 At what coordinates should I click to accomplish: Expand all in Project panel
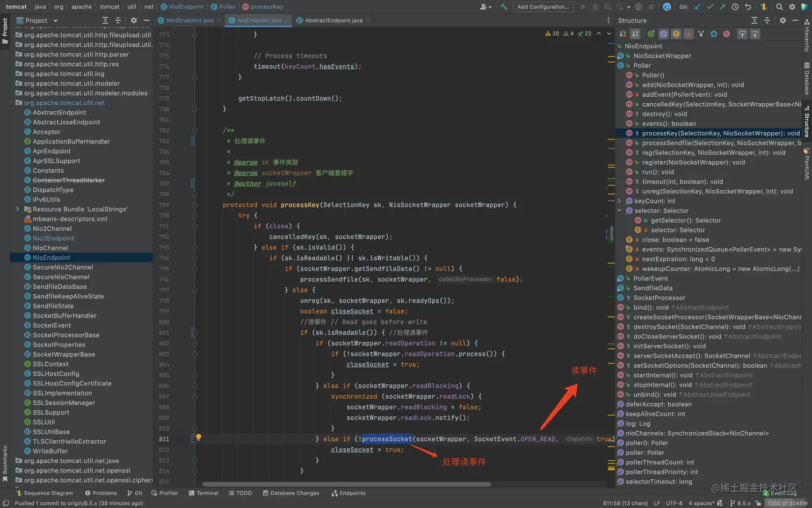tap(105, 20)
